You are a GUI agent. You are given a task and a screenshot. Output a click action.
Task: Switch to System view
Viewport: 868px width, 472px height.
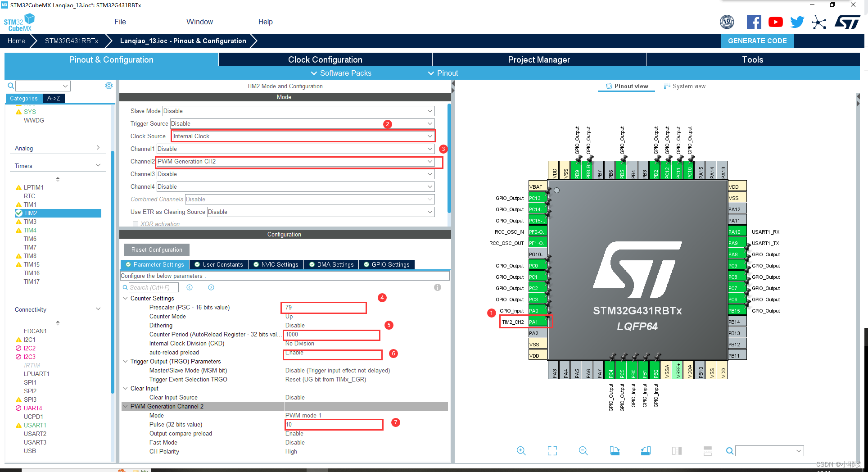coord(685,86)
